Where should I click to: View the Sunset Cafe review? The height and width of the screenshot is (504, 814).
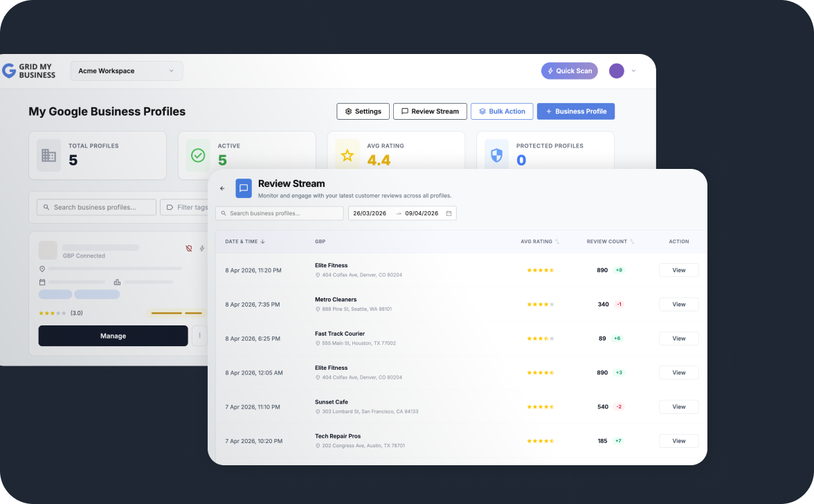[678, 407]
